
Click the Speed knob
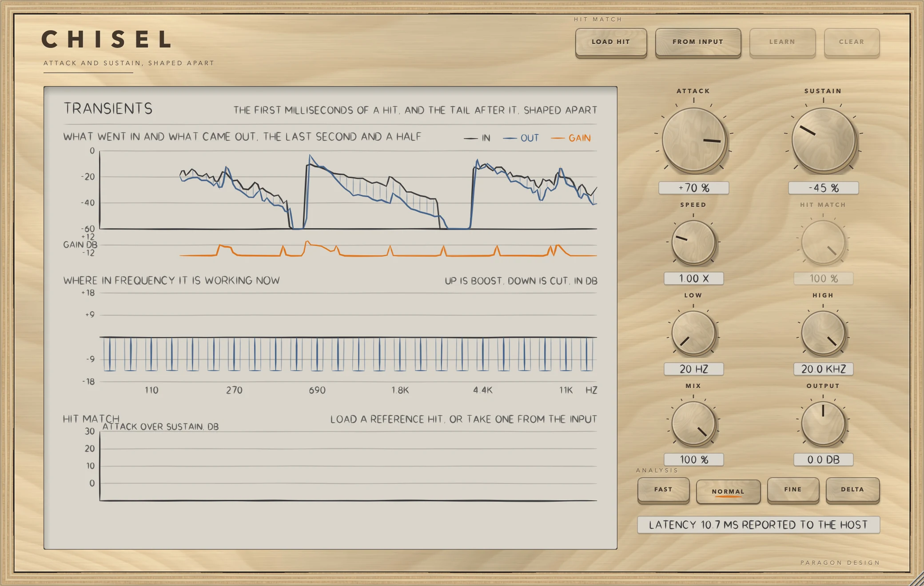click(693, 242)
